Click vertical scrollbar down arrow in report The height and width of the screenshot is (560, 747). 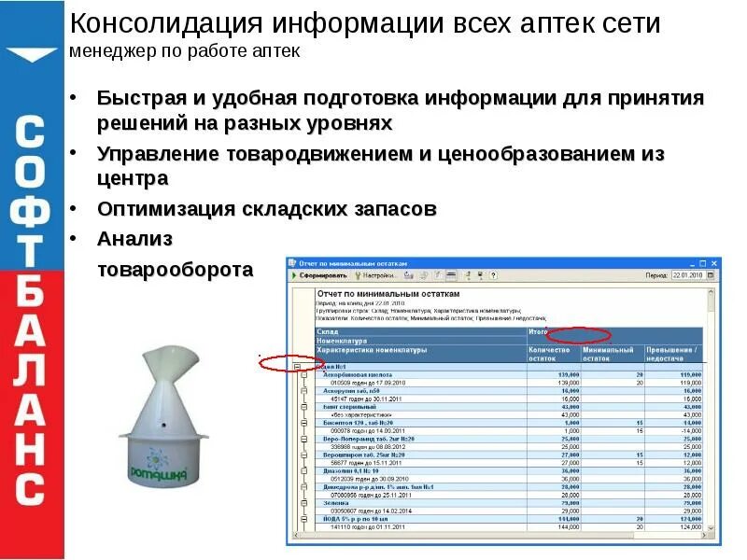pyautogui.click(x=711, y=528)
